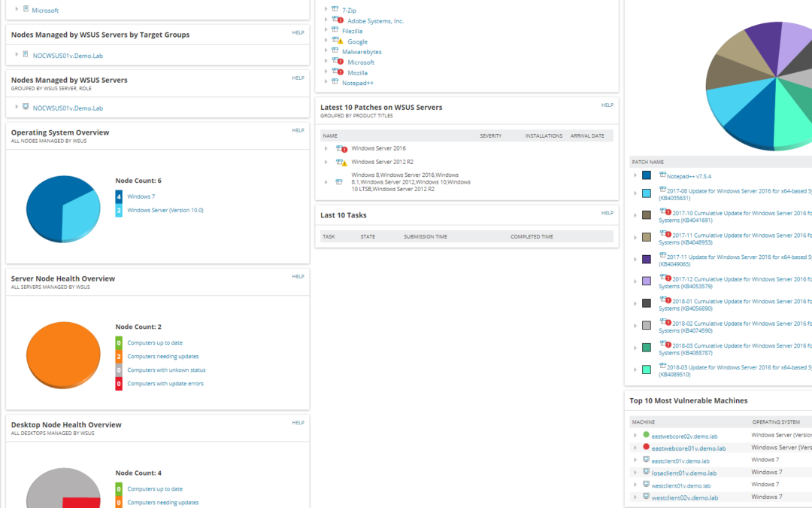Expand NOCWSUS01v.Demo.Lab under Target Groups

(17, 54)
